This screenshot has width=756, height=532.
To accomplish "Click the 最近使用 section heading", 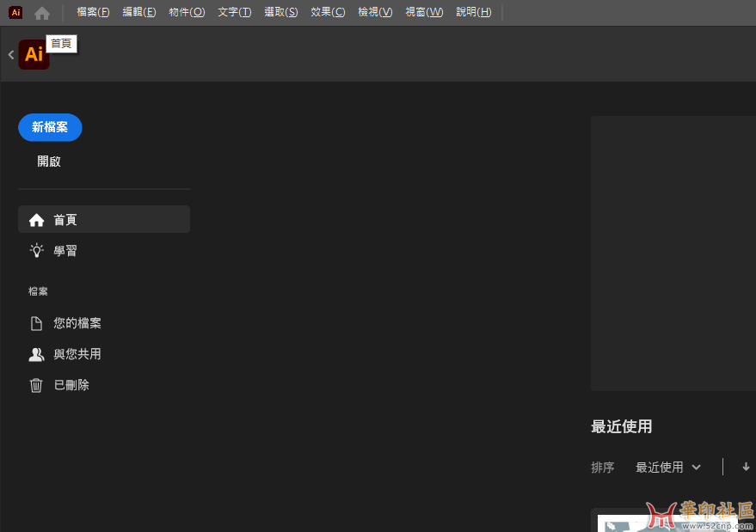I will pos(622,426).
